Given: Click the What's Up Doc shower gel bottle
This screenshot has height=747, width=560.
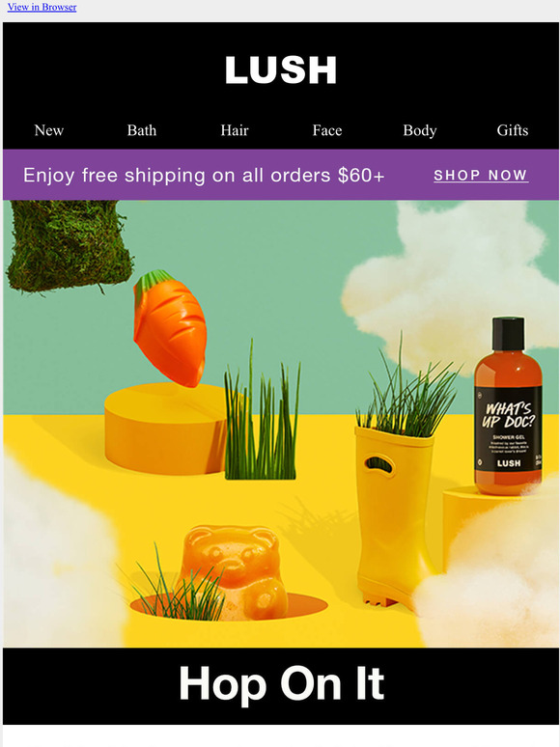Looking at the screenshot, I should tap(508, 406).
